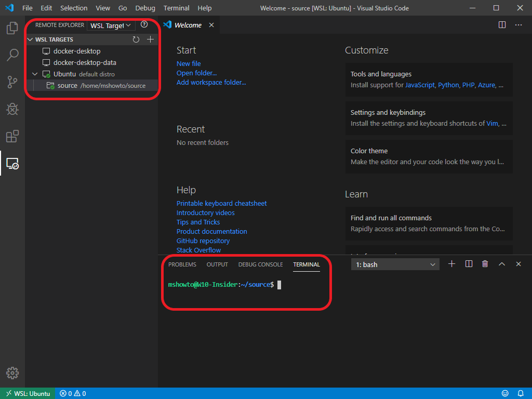
Task: Open the 1: bash terminal selector dropdown
Action: point(395,264)
